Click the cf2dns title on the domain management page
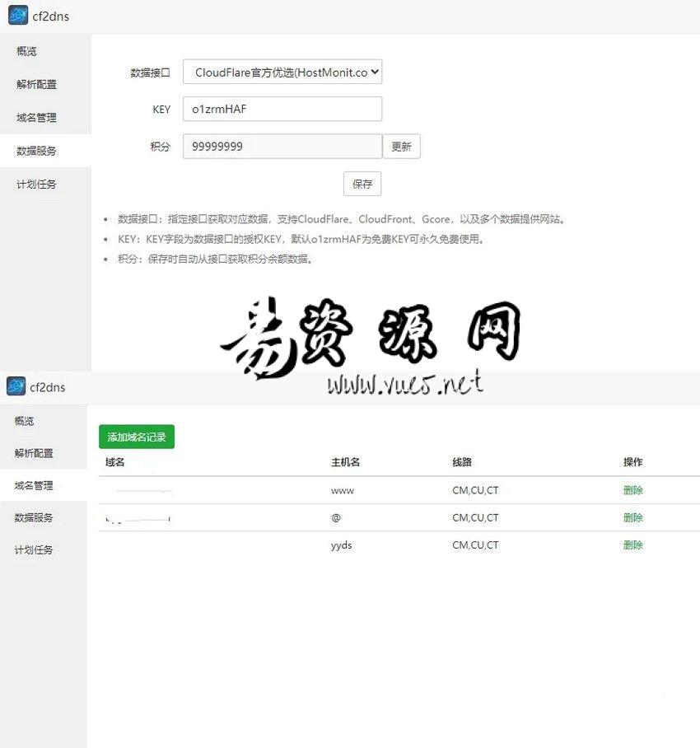 tap(48, 387)
